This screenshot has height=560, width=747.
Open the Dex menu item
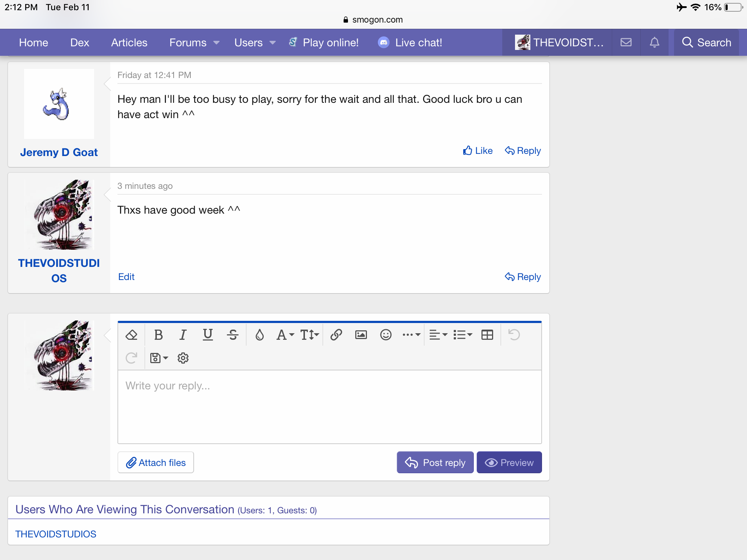80,43
